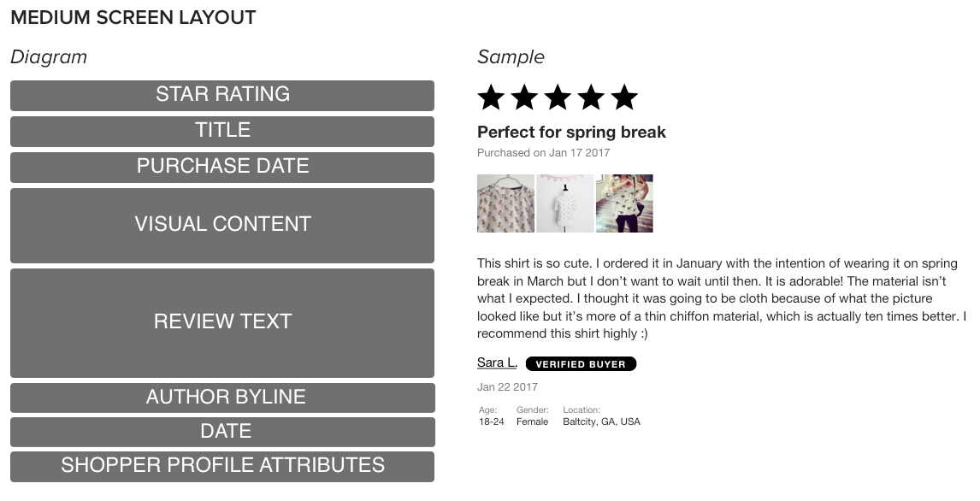
Task: Select the TITLE diagram block
Action: tap(222, 131)
